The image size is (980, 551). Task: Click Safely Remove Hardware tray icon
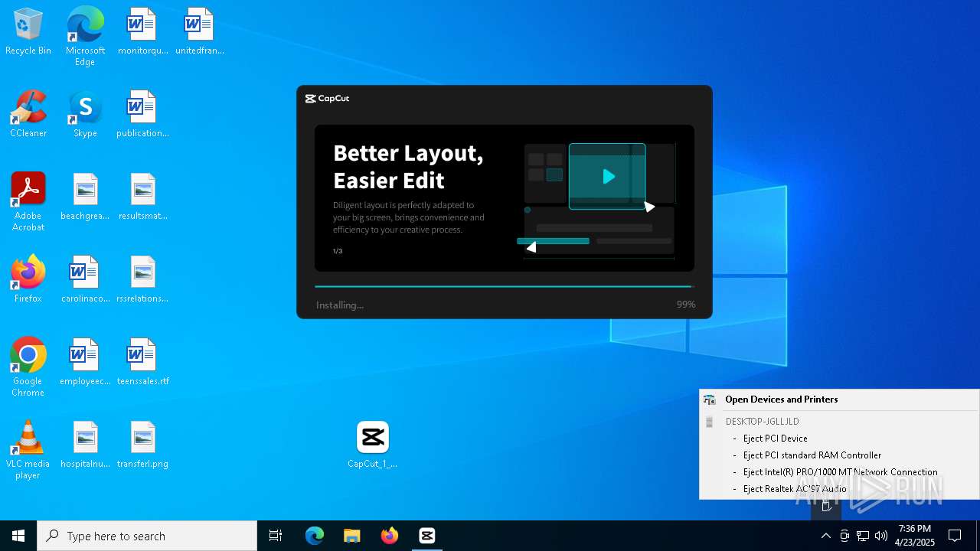826,506
